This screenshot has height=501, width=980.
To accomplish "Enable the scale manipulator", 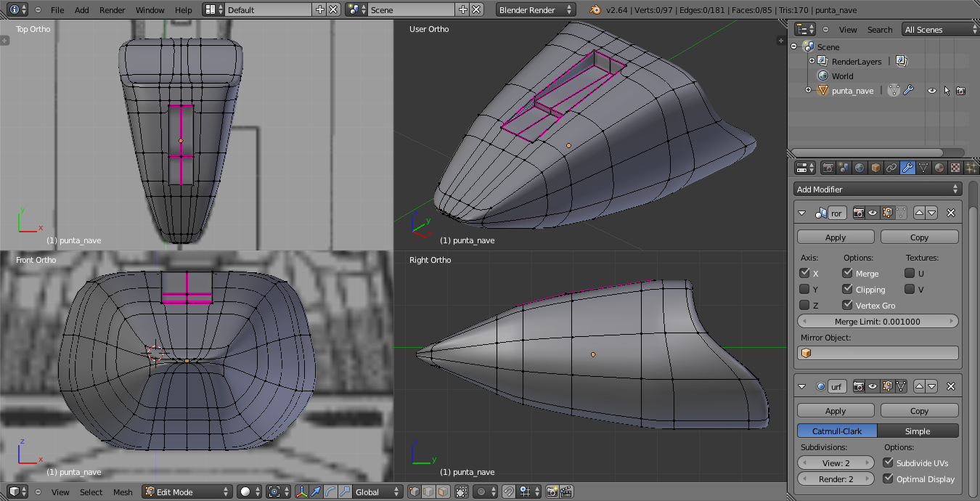I will click(345, 492).
